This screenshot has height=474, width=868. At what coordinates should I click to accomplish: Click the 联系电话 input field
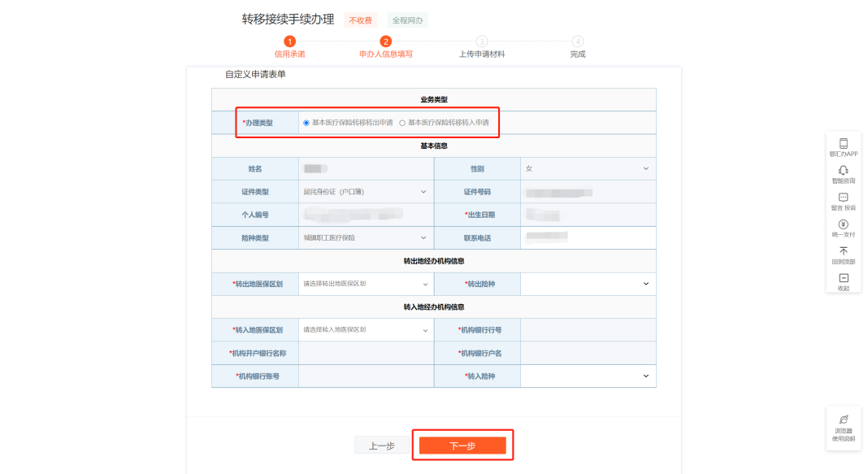click(588, 238)
